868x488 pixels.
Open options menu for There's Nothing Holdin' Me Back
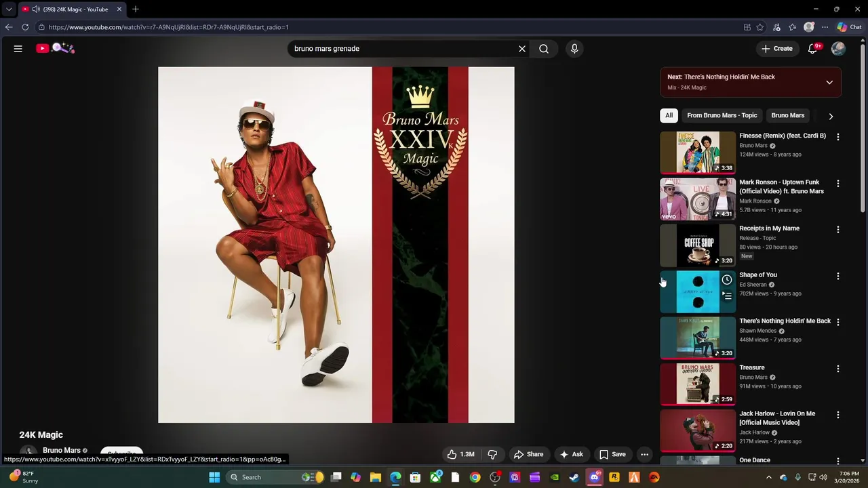[x=838, y=323]
